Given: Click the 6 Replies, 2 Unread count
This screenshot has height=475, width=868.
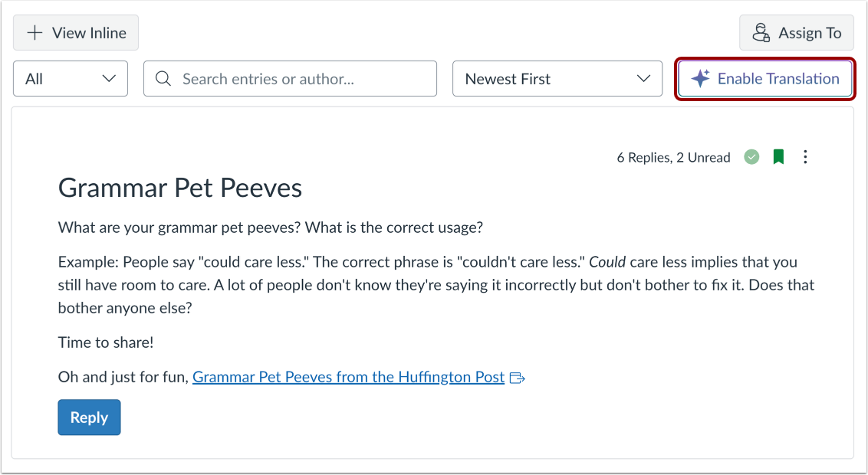Looking at the screenshot, I should pyautogui.click(x=673, y=158).
